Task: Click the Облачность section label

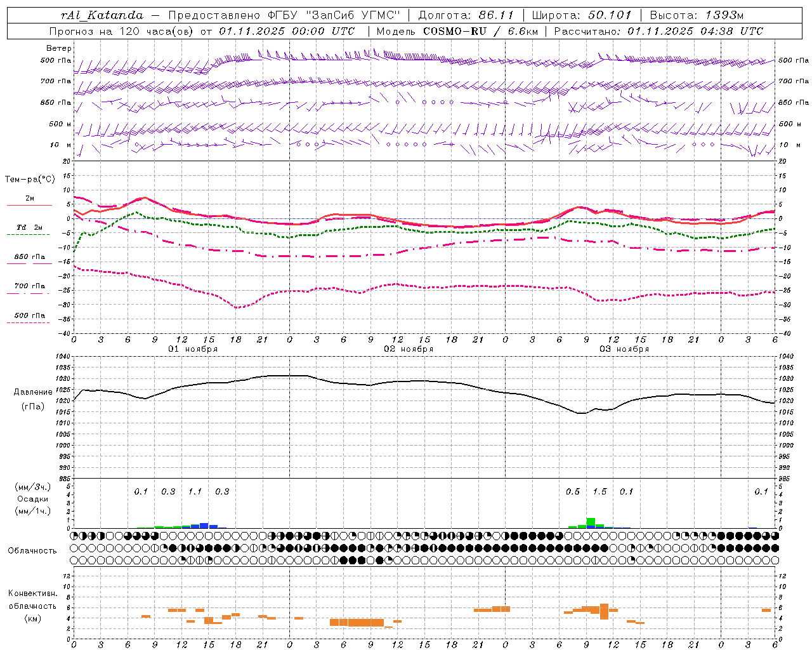Action: [32, 551]
